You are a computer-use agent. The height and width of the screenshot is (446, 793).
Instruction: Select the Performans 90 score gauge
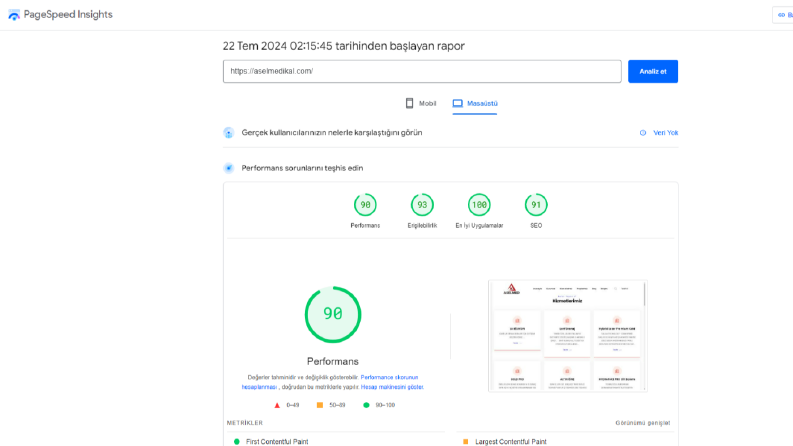coord(365,205)
